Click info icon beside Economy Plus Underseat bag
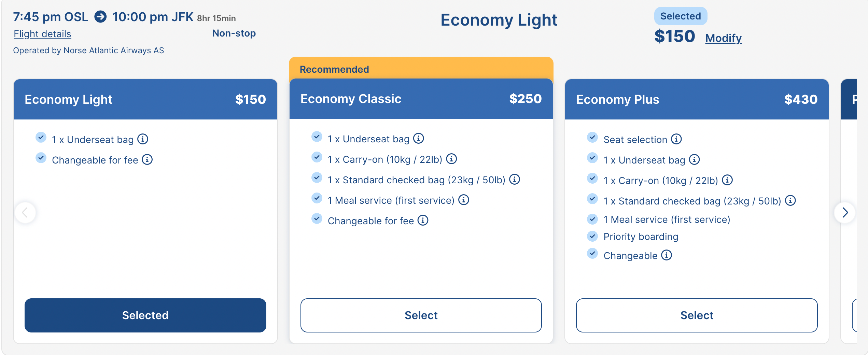The image size is (868, 355). (695, 160)
